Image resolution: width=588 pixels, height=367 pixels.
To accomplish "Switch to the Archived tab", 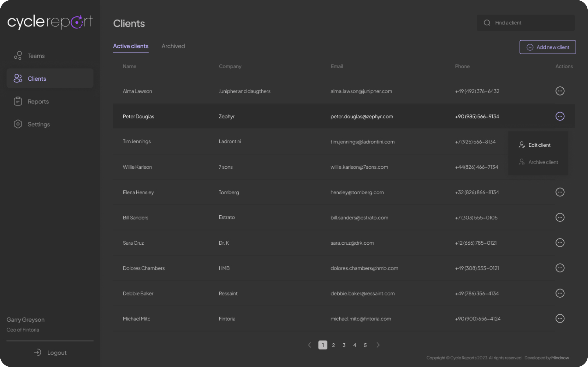I will pyautogui.click(x=173, y=46).
